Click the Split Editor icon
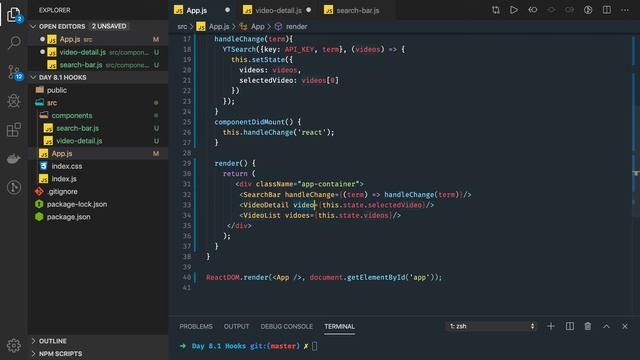Image resolution: width=640 pixels, height=360 pixels. (607, 10)
